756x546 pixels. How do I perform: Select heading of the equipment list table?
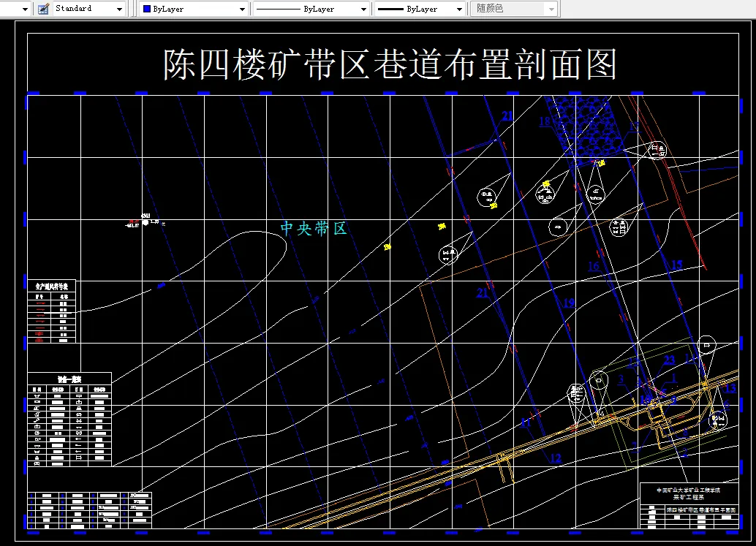69,379
